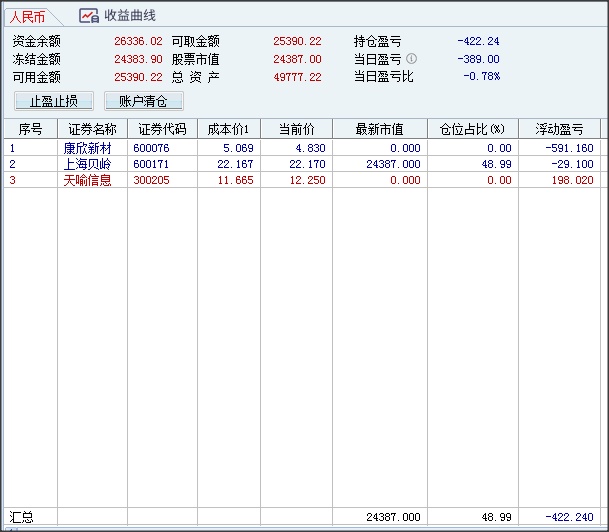Click the 总资产 label

[x=196, y=77]
